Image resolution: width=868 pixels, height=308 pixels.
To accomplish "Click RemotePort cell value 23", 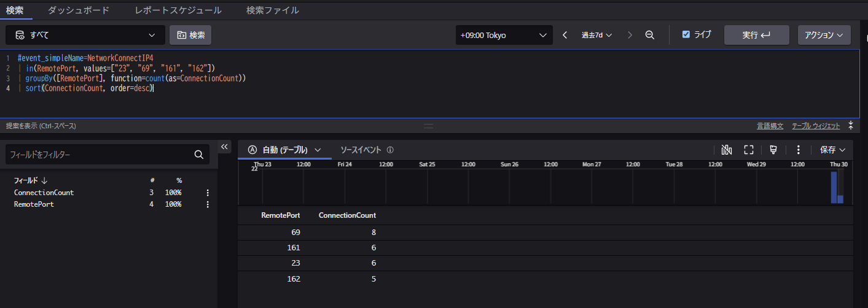I will pyautogui.click(x=295, y=263).
